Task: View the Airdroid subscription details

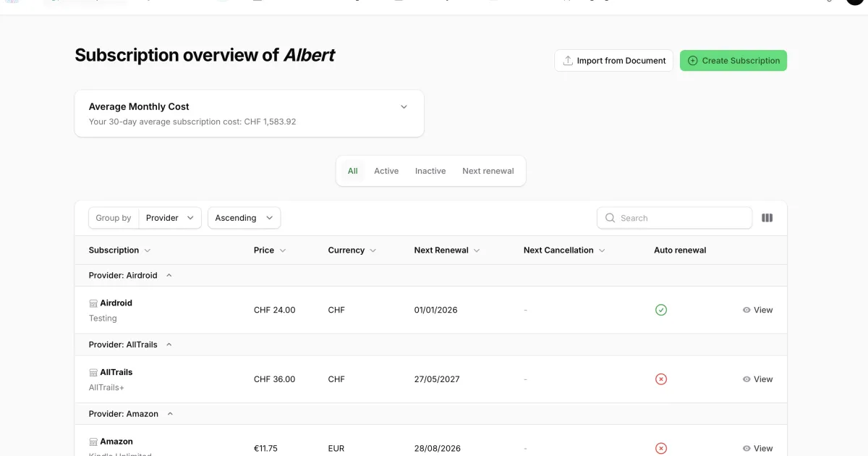Action: (x=757, y=310)
